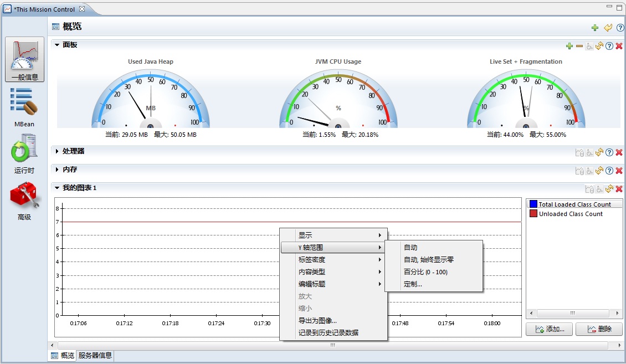Switch to the 服务器信息 tab
Image resolution: width=626 pixels, height=364 pixels.
pos(95,356)
